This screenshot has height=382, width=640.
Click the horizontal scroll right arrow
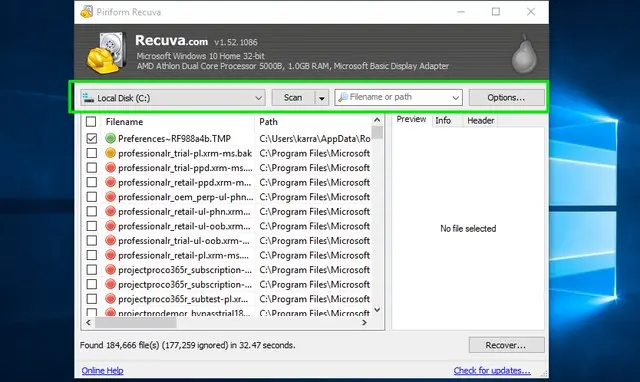364,322
